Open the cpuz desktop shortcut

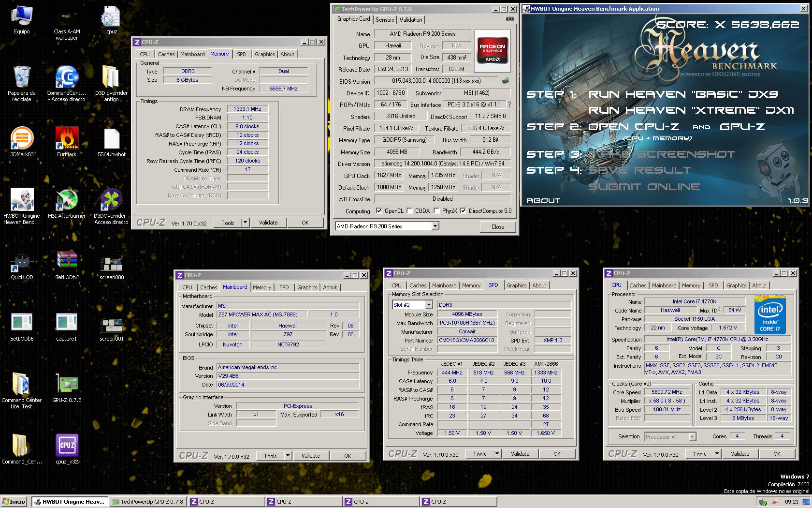[x=112, y=19]
